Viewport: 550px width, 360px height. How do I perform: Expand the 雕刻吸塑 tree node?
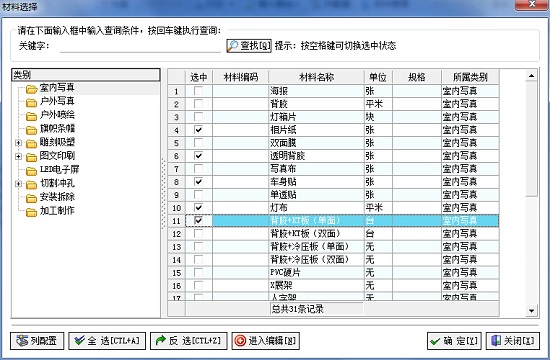tap(18, 143)
